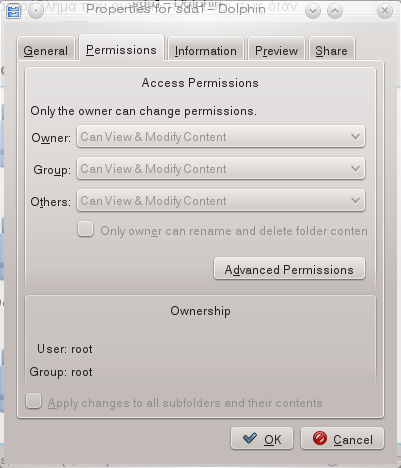
Task: Go to the Preview tab
Action: (276, 50)
